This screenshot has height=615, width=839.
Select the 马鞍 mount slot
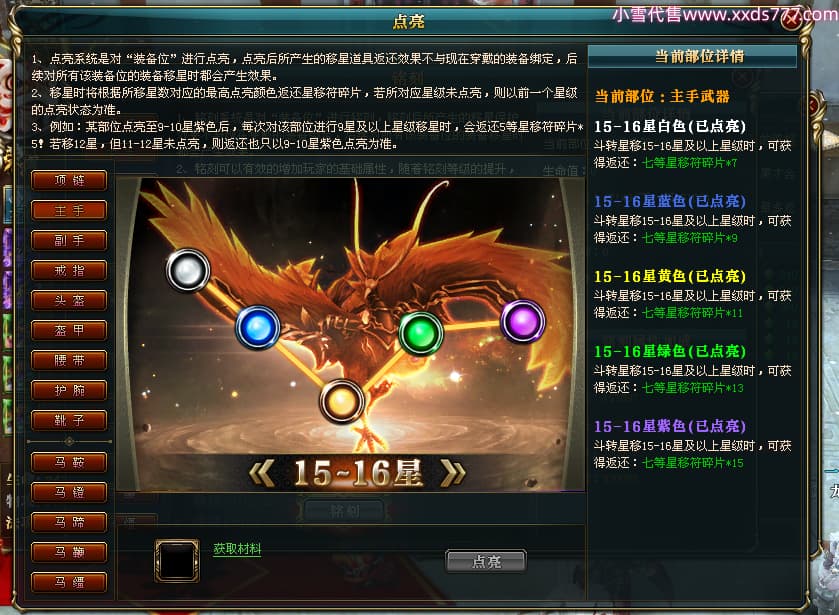[69, 462]
